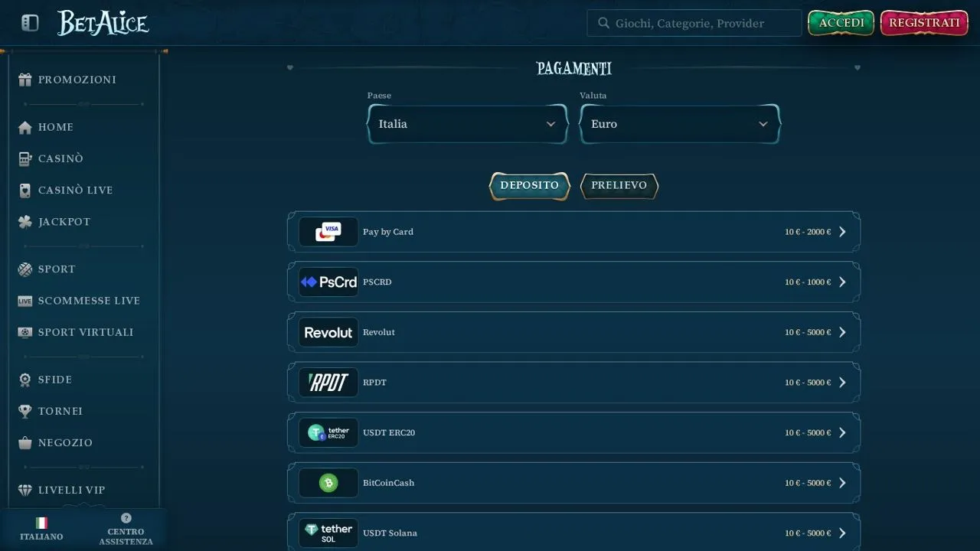Click the Casinò slot icon

(25, 158)
